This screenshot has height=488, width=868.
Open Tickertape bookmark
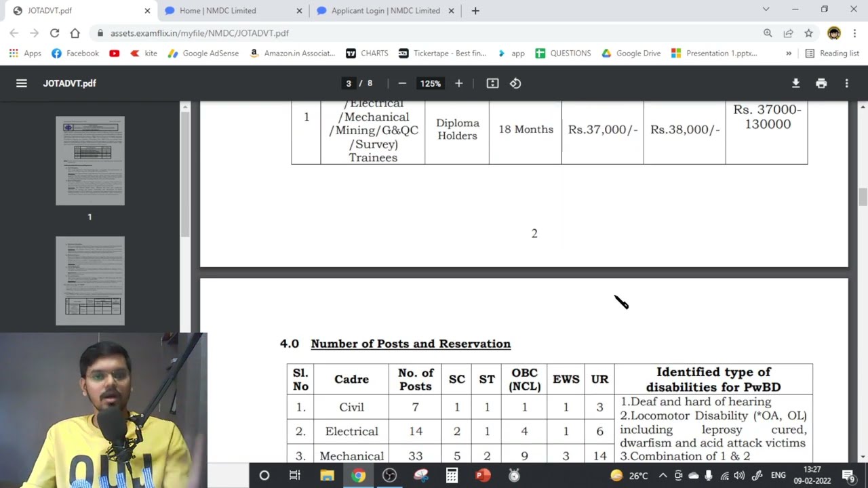(443, 54)
